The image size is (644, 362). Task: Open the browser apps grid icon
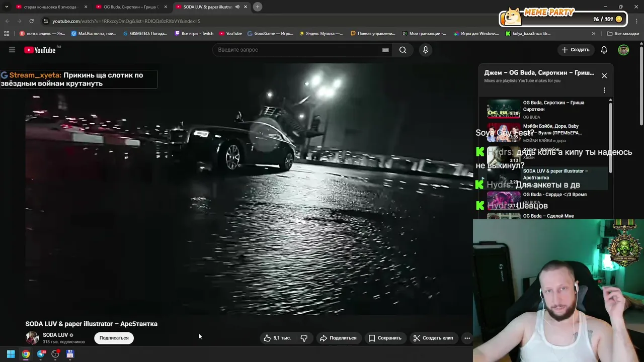[x=7, y=34]
